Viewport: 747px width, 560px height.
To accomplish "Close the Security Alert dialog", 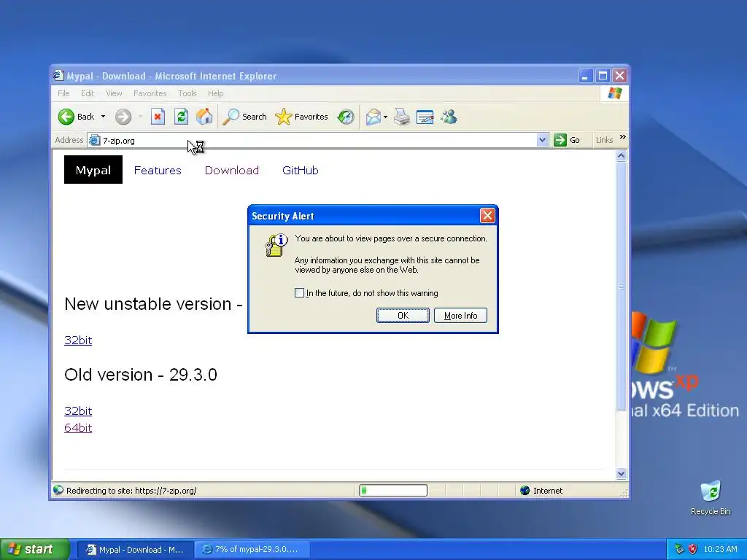I will pyautogui.click(x=487, y=216).
